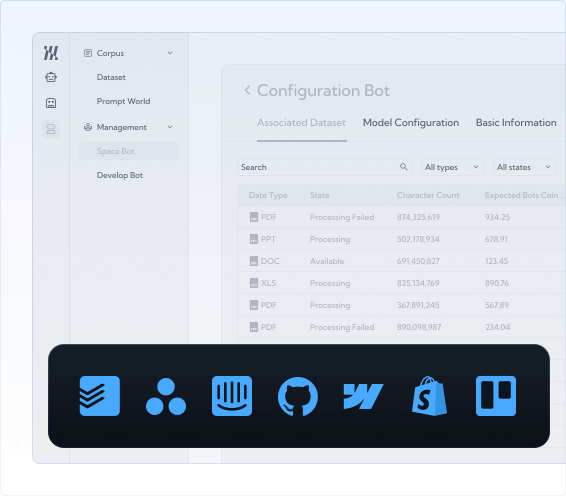Select the highlighted bot profile sidebar icon
Viewport: 566px width, 496px height.
coord(51,129)
